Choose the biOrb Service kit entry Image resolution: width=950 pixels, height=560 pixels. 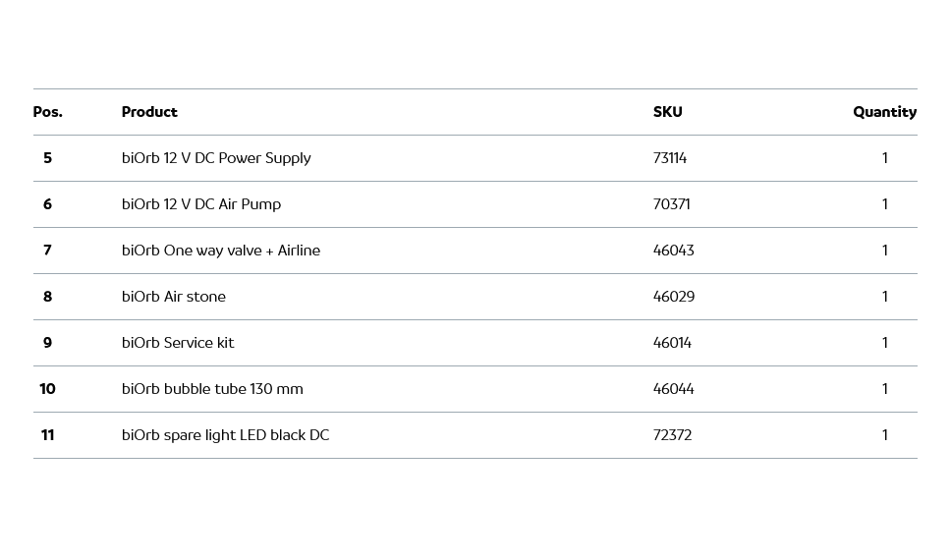pyautogui.click(x=178, y=343)
